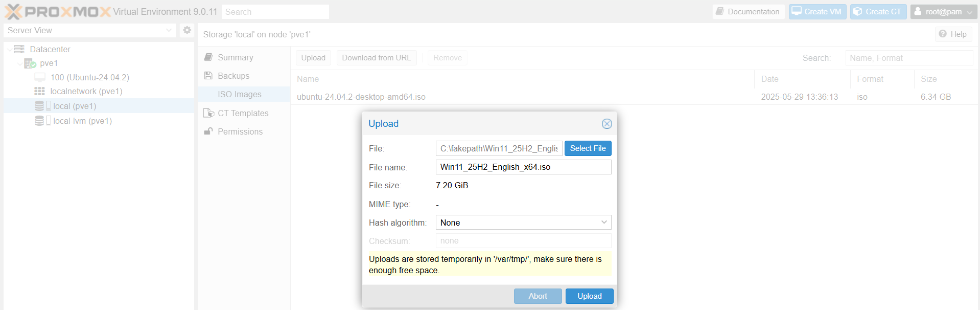Sort by Date column header

coord(802,79)
